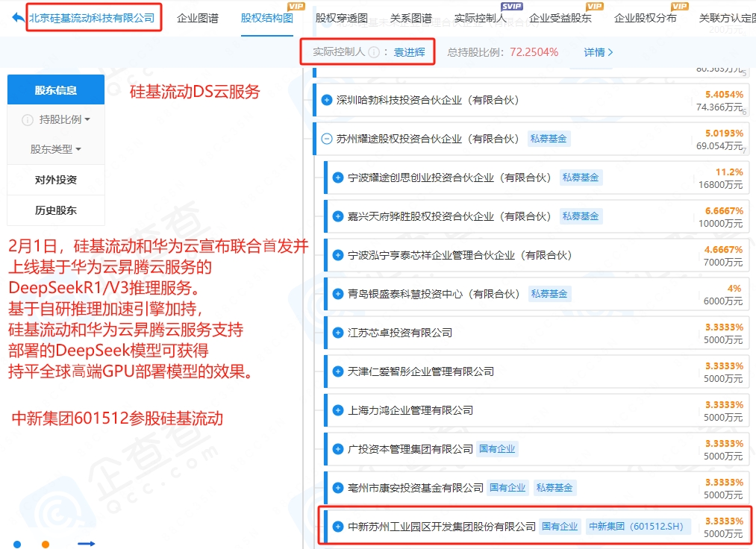Image resolution: width=756 pixels, height=549 pixels.
Task: Click 国有企业 tag on 亳州市康安 row
Action: coord(507,488)
